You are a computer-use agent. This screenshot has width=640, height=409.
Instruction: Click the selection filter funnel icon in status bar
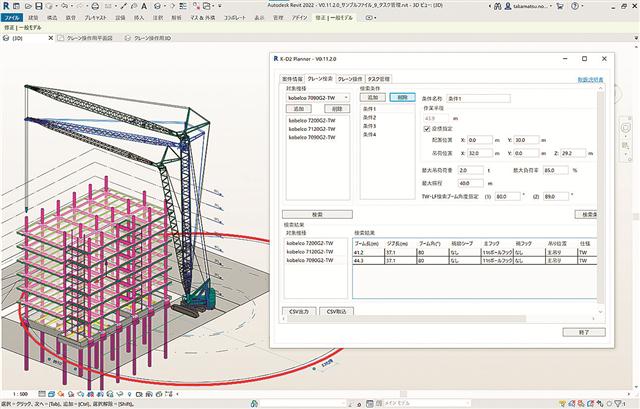(x=618, y=404)
